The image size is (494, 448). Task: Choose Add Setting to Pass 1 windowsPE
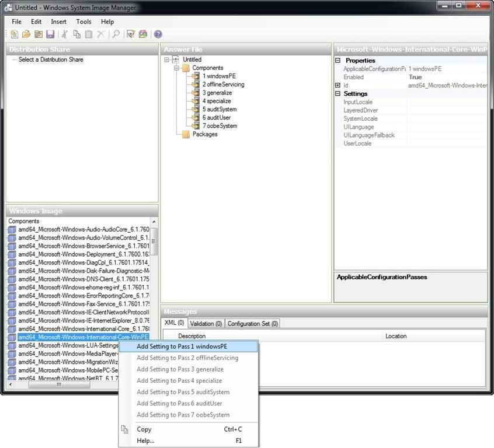189,346
